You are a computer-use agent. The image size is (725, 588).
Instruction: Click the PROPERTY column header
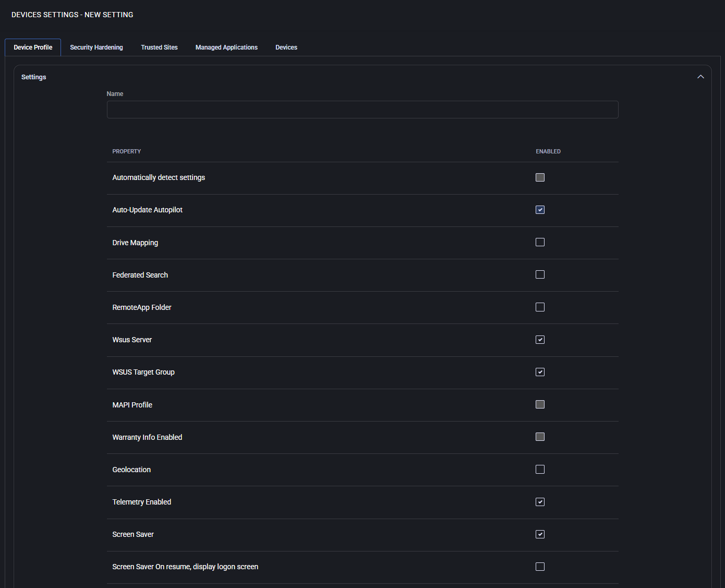point(127,151)
